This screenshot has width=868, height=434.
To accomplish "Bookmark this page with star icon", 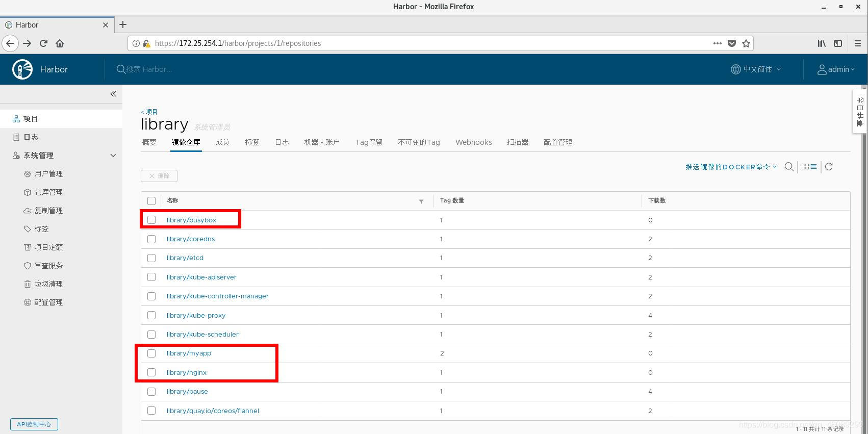I will click(x=746, y=43).
